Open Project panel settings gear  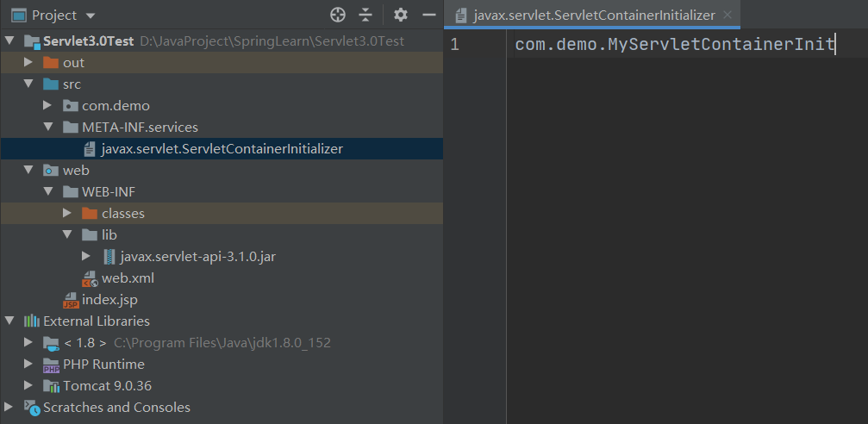(x=401, y=15)
